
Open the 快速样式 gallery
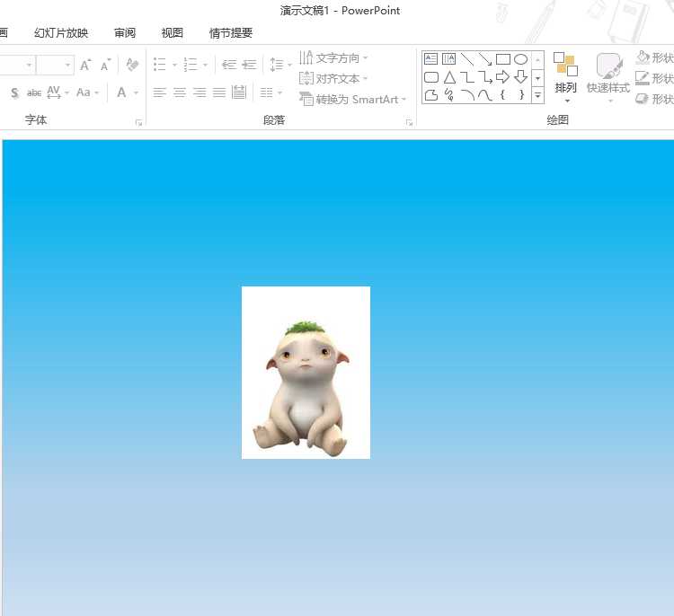coord(608,77)
